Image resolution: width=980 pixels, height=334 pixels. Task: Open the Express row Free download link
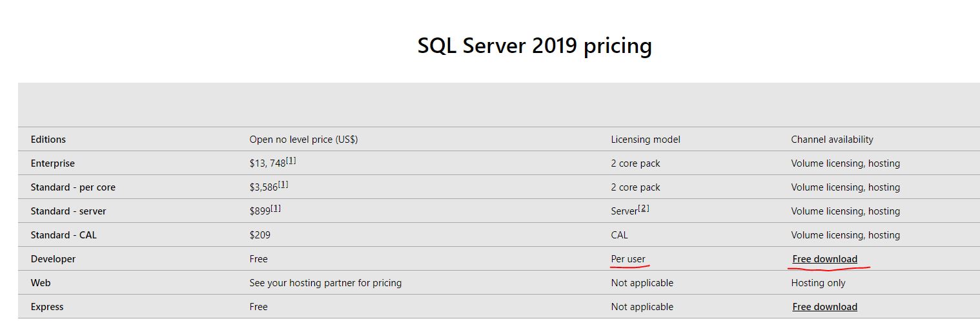click(x=824, y=307)
